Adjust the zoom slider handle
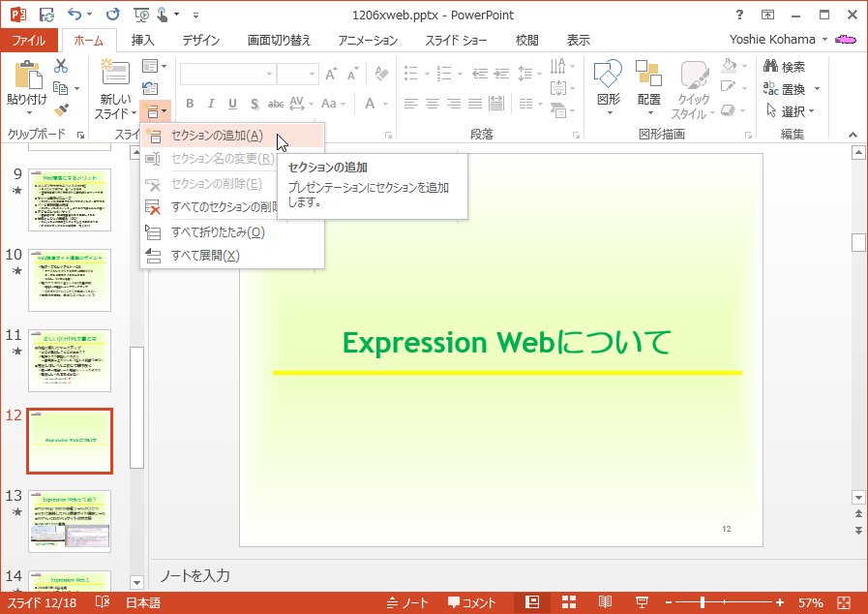 (x=702, y=602)
